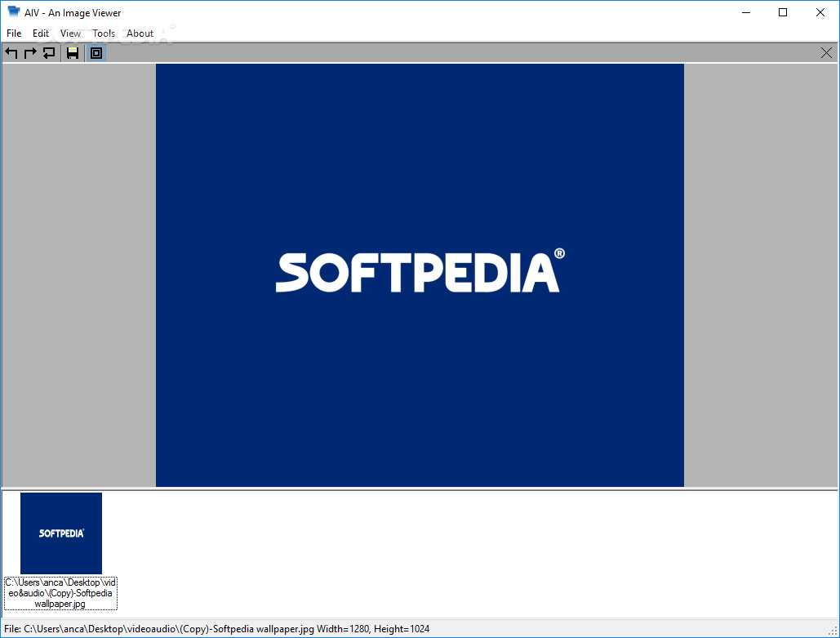Open the About menu

[140, 33]
